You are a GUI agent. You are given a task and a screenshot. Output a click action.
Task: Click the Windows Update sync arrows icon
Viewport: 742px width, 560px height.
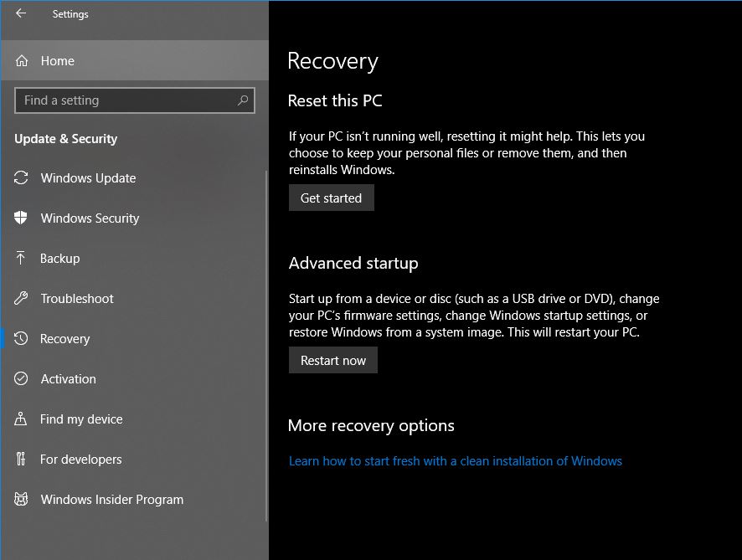tap(21, 177)
